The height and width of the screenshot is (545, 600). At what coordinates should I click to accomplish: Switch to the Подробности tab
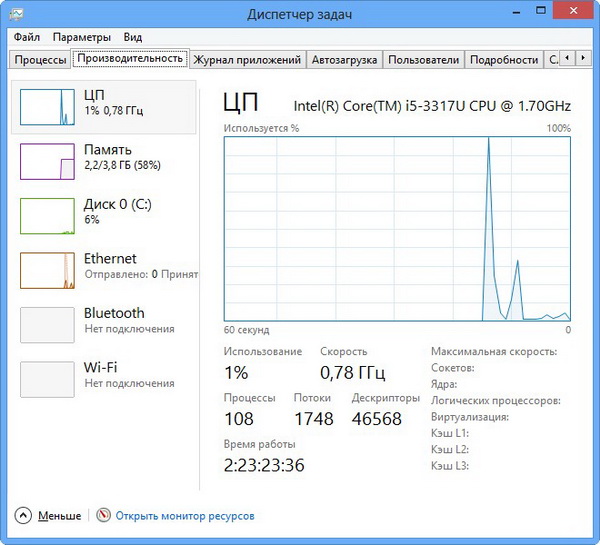(x=503, y=60)
